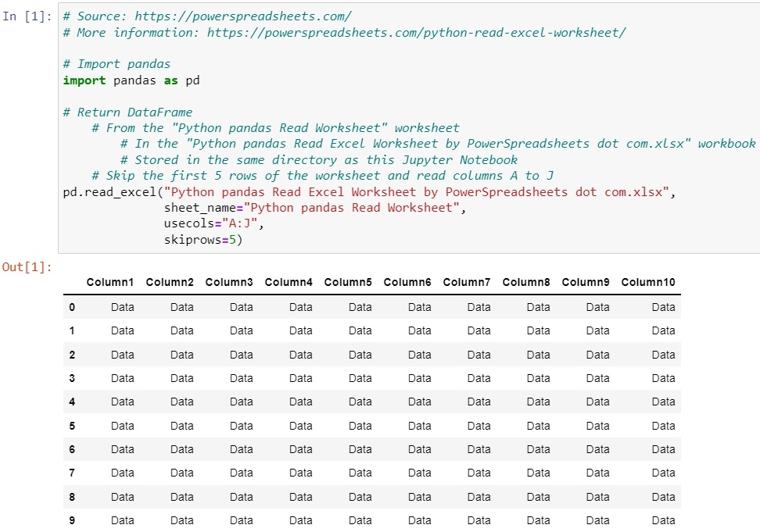
Task: Click the Column7 header cell
Action: (467, 282)
